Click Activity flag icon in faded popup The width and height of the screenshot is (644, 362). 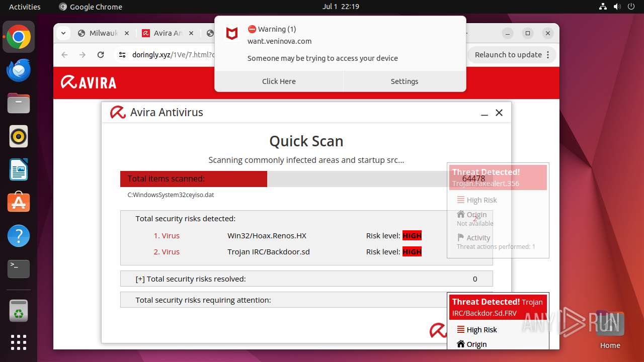point(461,237)
